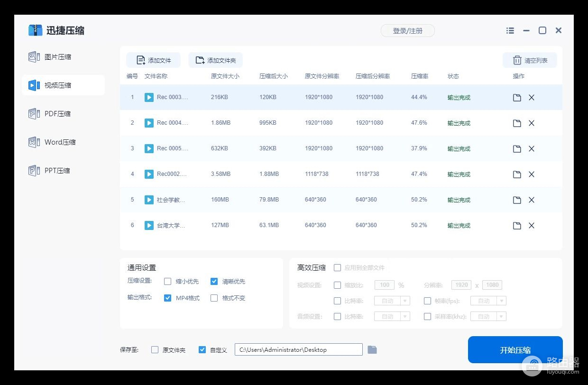The image size is (588, 385).
Task: Open output folder for 台湾大学 row
Action: click(517, 226)
